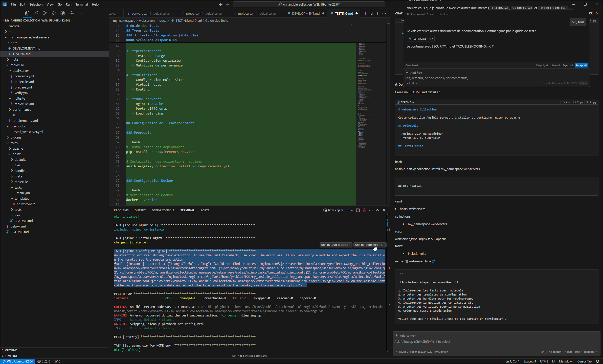This screenshot has width=603, height=364.
Task: Click the WSL: Ubuntu-22.04 remote indicator
Action: tap(18, 361)
